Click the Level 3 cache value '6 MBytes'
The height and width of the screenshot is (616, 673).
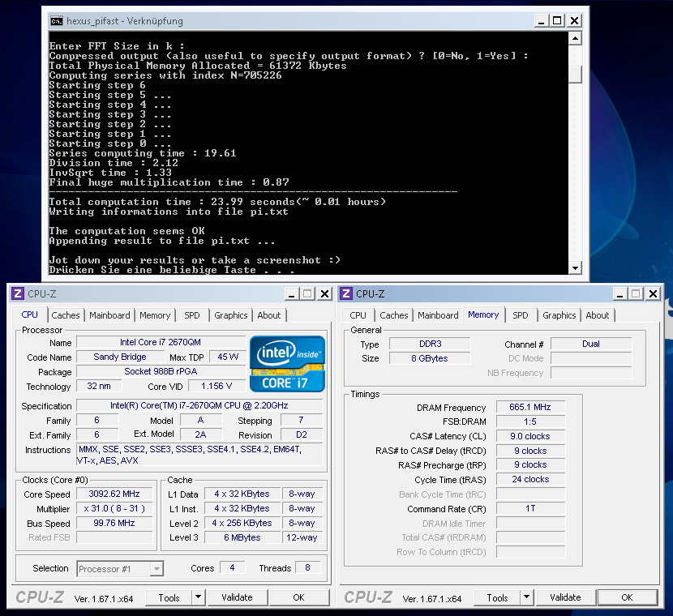click(x=242, y=537)
